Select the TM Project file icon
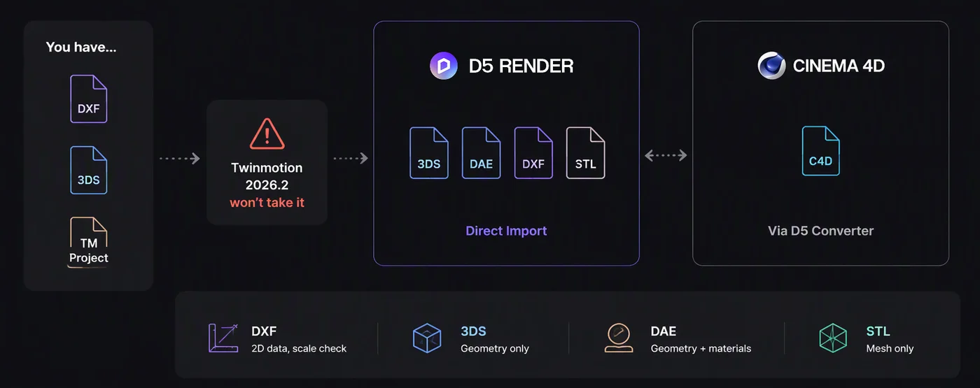The image size is (980, 388). pos(89,241)
